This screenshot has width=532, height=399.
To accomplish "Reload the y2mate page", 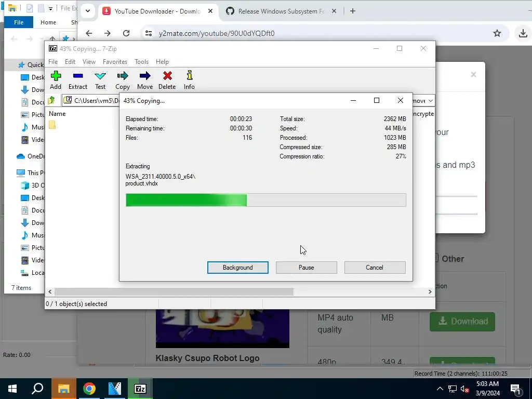I will coord(126,33).
